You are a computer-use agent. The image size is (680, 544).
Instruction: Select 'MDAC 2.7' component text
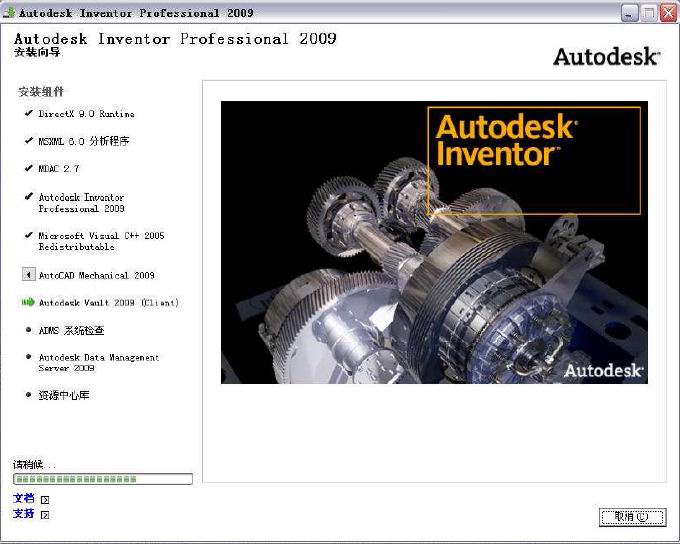59,168
